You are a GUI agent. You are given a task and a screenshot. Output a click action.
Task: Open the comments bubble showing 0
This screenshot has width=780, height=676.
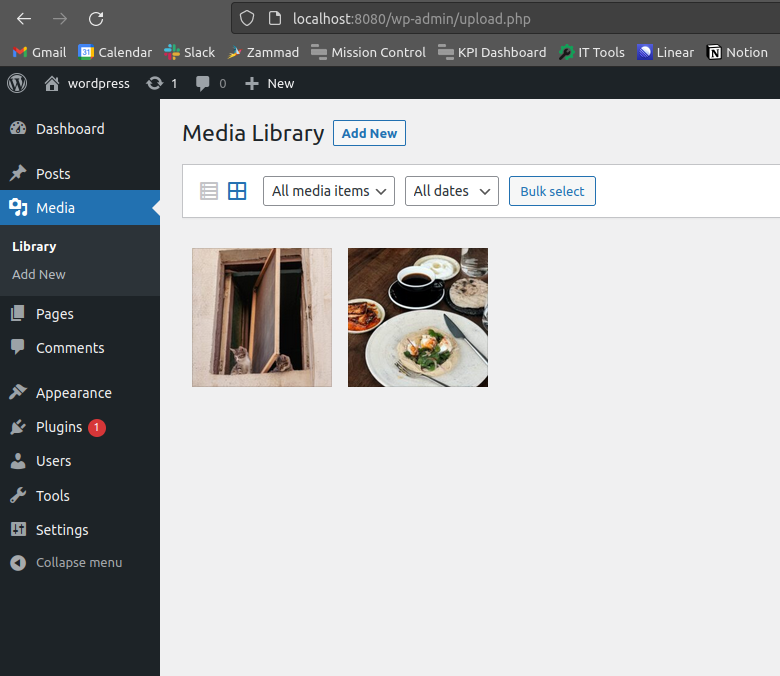click(x=211, y=84)
